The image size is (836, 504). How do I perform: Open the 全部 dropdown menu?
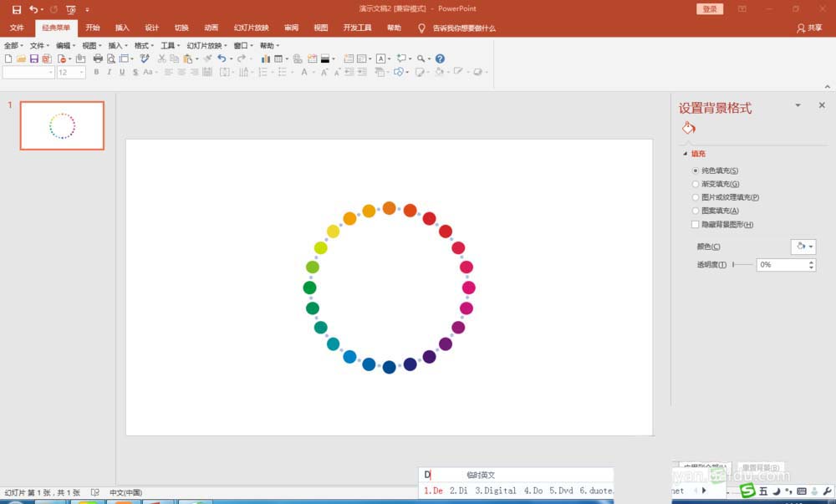(x=13, y=45)
